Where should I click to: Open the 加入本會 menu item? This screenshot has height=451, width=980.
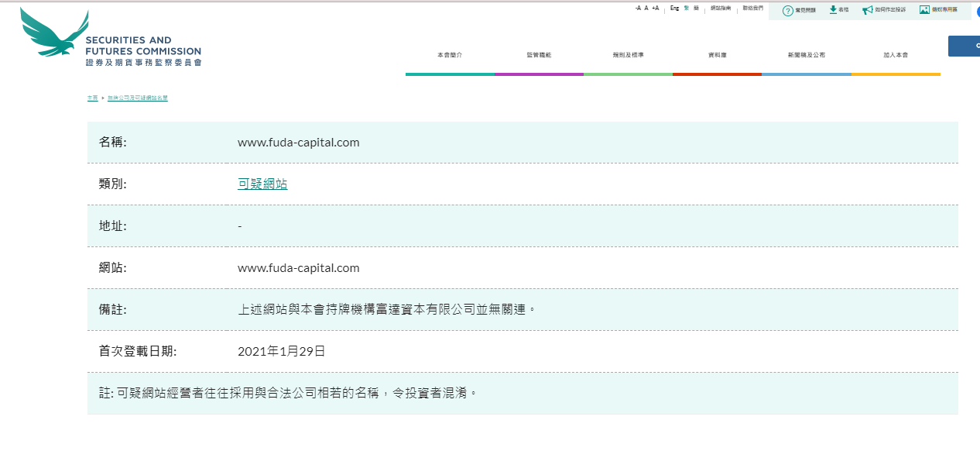pos(896,55)
